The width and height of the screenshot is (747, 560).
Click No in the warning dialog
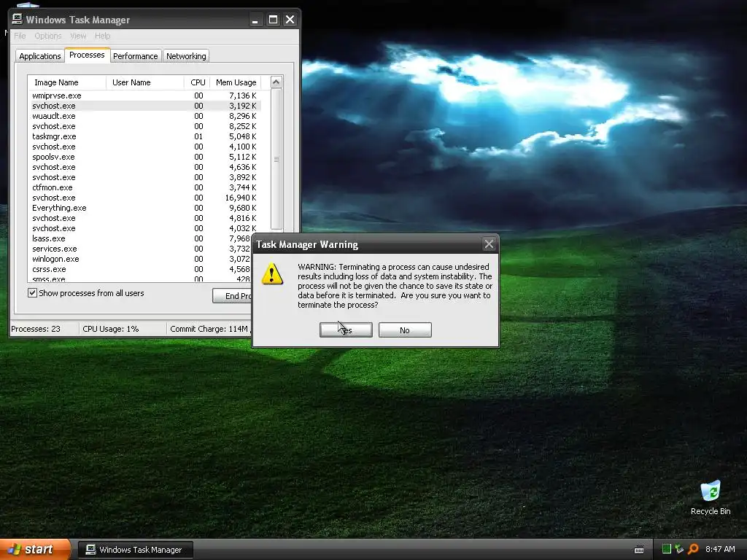(x=405, y=330)
